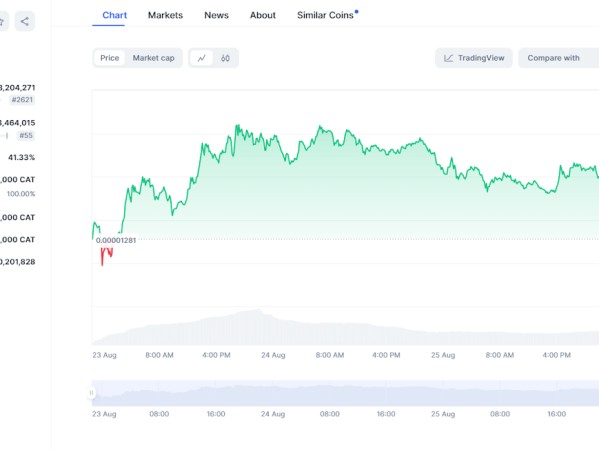The width and height of the screenshot is (599, 450).
Task: Open the Compare with dropdown
Action: (559, 58)
